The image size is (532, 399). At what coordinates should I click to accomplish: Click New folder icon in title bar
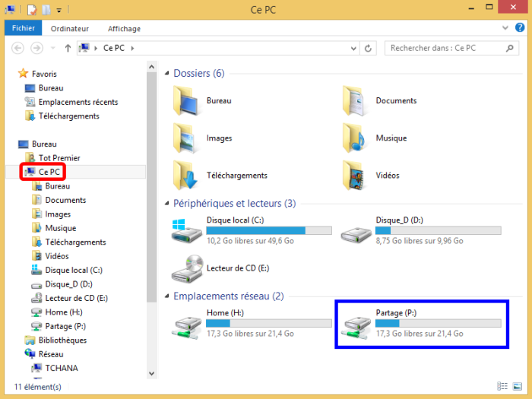pos(46,10)
